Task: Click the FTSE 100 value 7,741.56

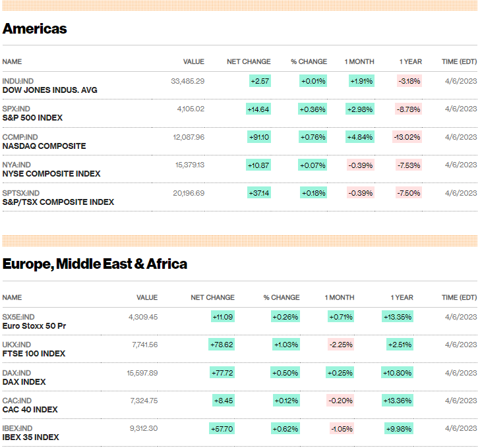Action: coord(145,345)
